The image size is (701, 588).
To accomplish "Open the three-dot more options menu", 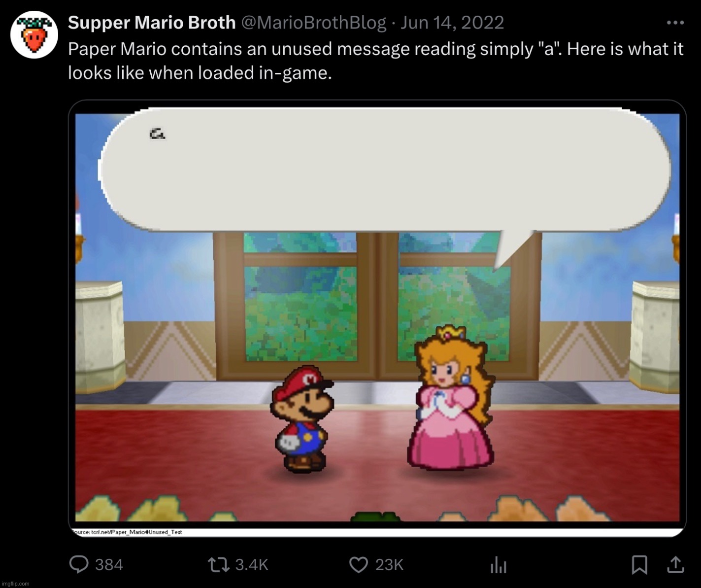I will point(674,23).
